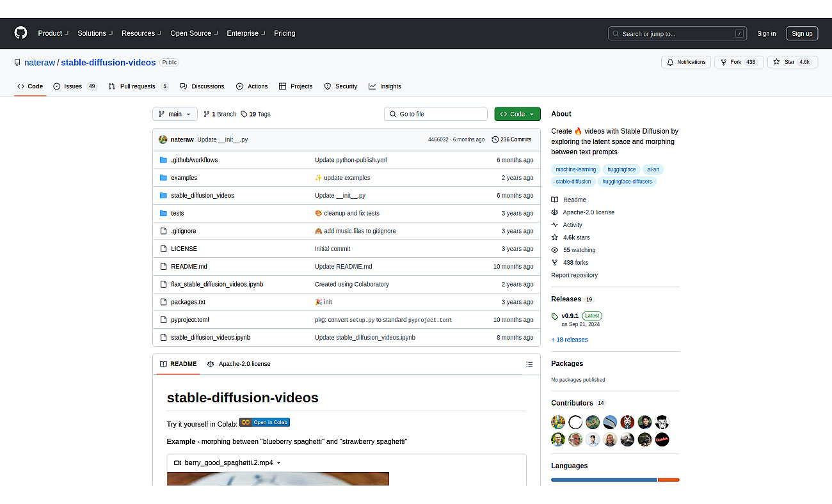Click the Sign up button
The image size is (832, 504).
[x=802, y=34]
